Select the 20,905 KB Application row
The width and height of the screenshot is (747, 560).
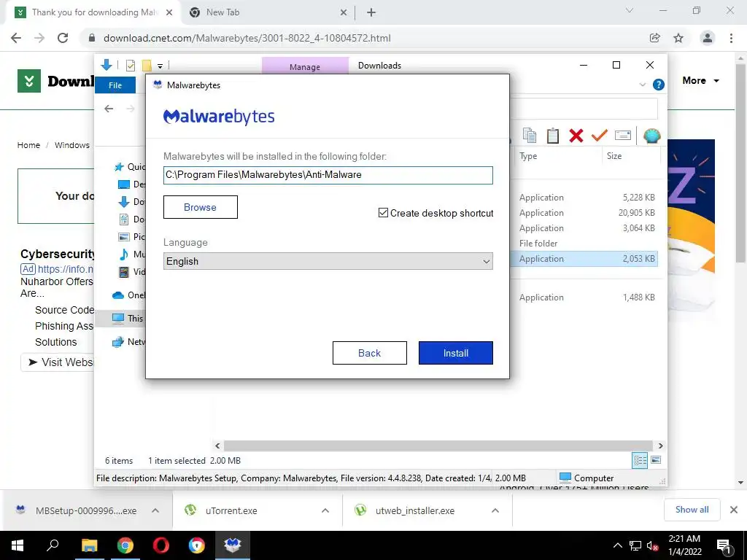click(586, 212)
